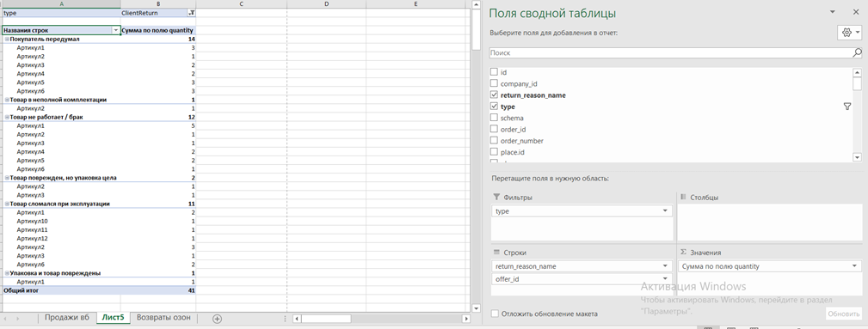
Task: Check the place.id field checkbox
Action: [x=495, y=152]
